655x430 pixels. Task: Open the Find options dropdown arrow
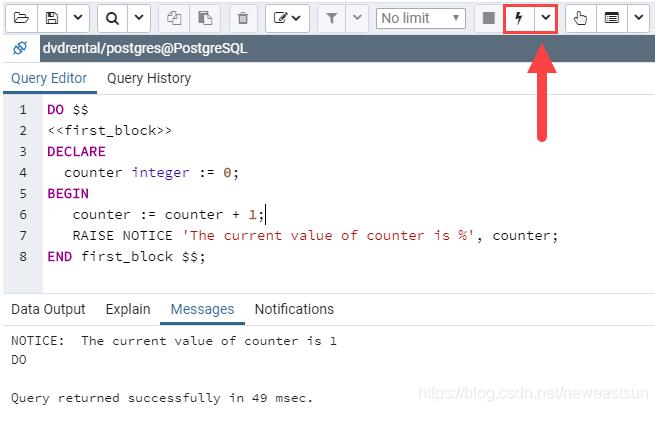(x=138, y=18)
